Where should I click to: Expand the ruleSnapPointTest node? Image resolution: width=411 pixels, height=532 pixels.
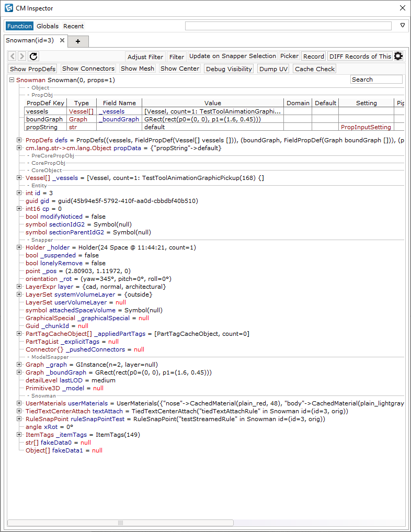19,419
